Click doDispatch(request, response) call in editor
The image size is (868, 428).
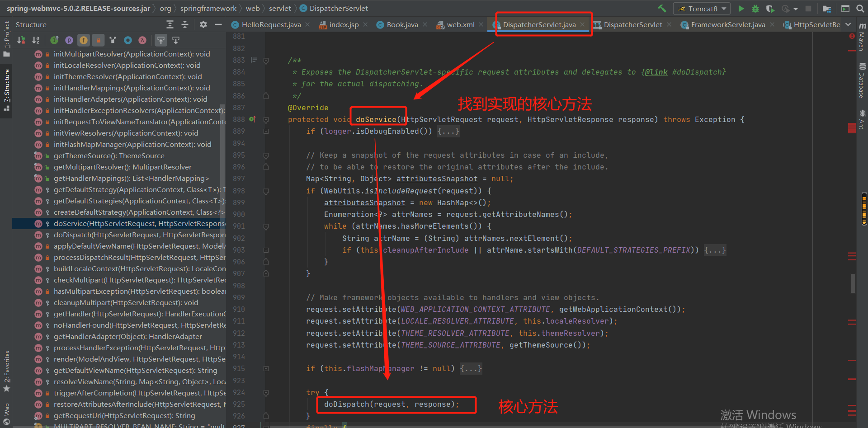(x=392, y=404)
